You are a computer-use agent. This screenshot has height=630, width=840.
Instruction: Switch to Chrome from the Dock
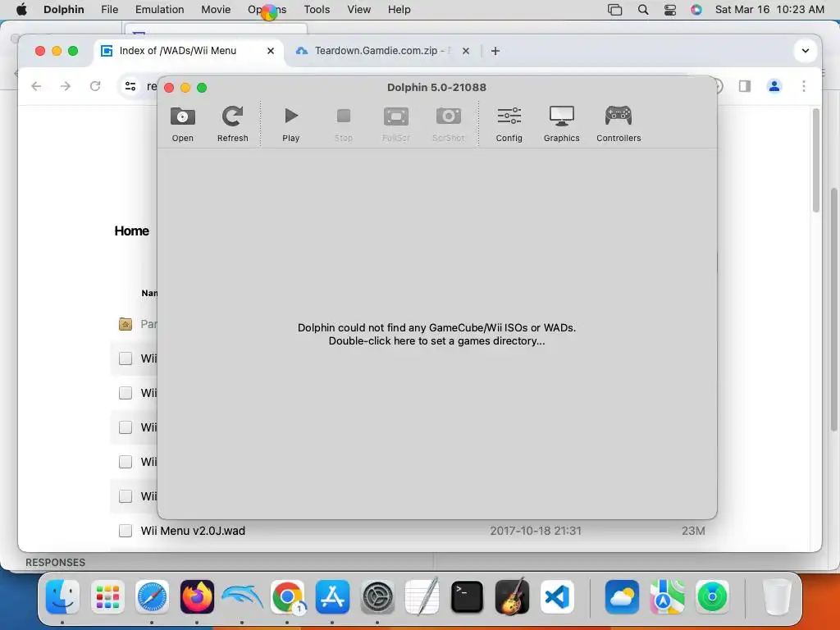point(288,597)
